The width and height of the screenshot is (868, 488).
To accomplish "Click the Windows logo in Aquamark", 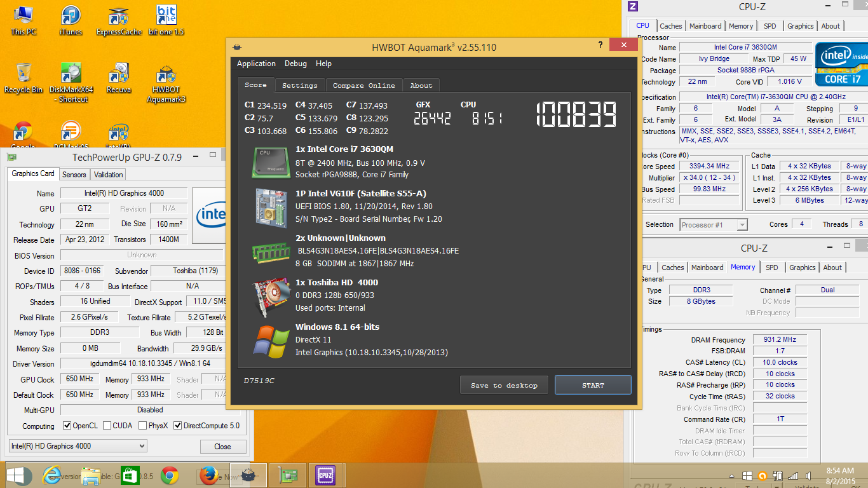I will click(x=271, y=342).
